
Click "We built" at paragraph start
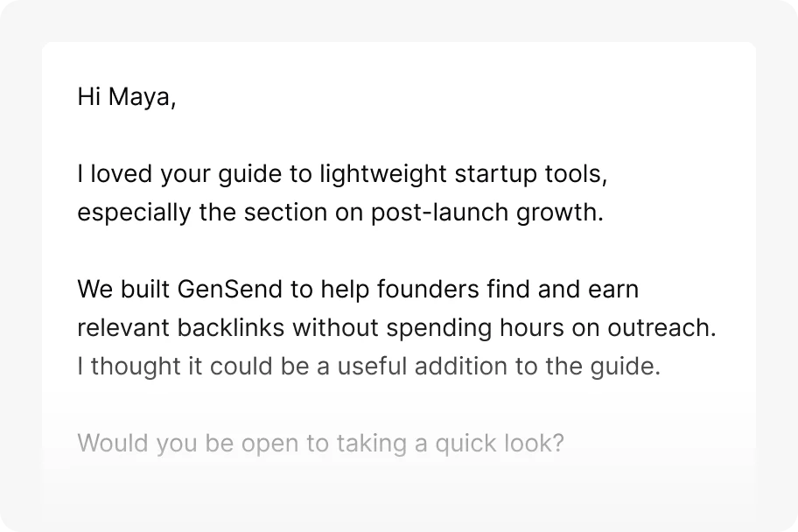pos(123,289)
